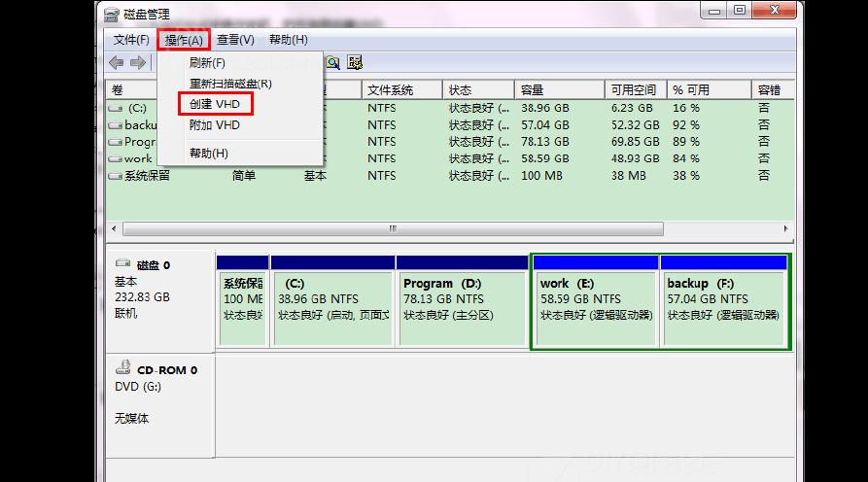The height and width of the screenshot is (482, 868).
Task: Click the CD-ROM 0 DVD (G:) panel
Action: click(x=160, y=405)
